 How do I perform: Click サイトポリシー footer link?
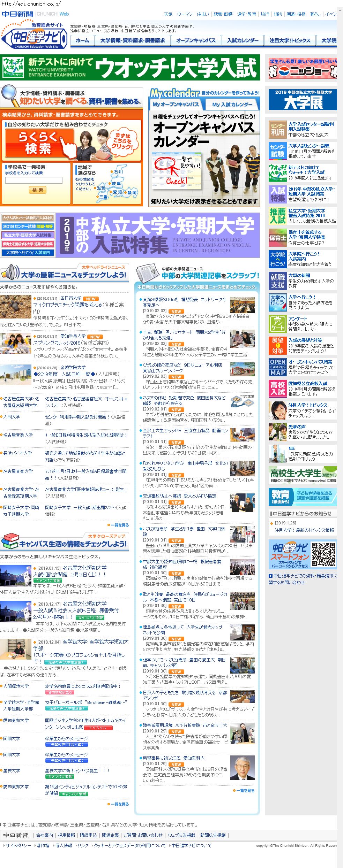pyautogui.click(x=18, y=845)
